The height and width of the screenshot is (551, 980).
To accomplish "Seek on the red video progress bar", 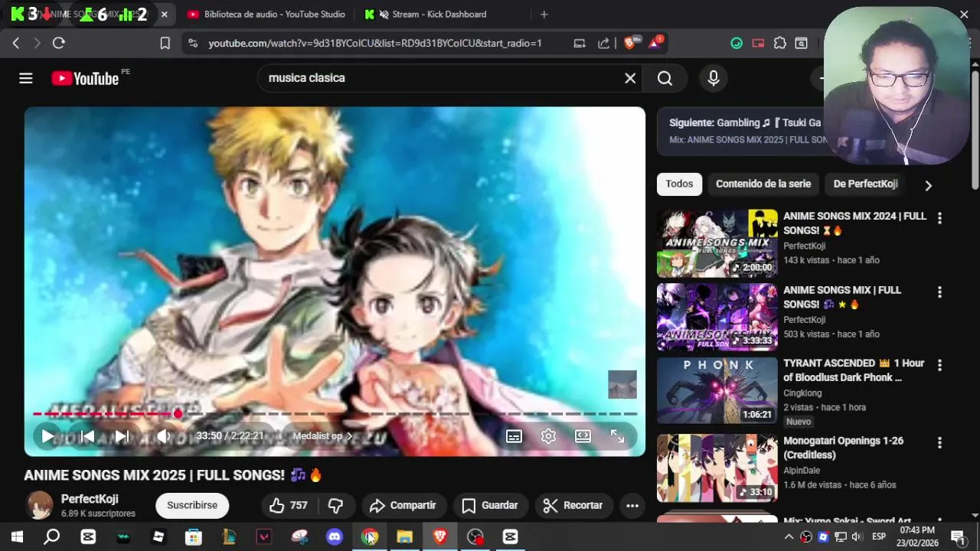I will [x=335, y=413].
